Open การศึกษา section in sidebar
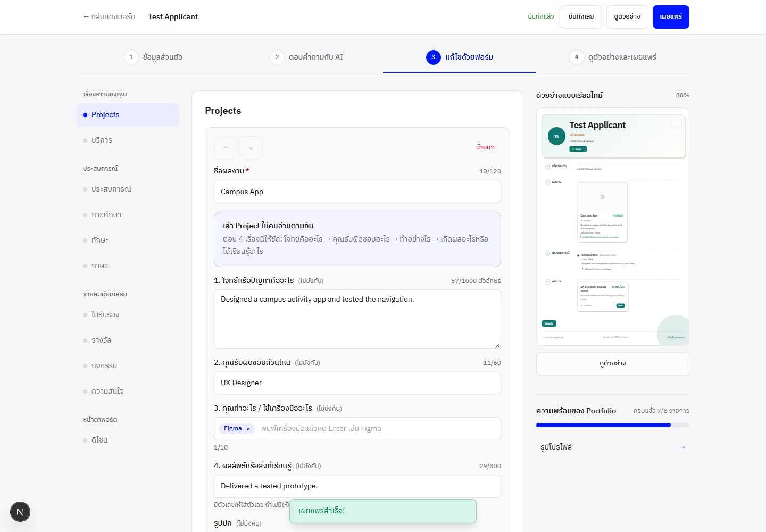This screenshot has height=532, width=766. point(128,215)
